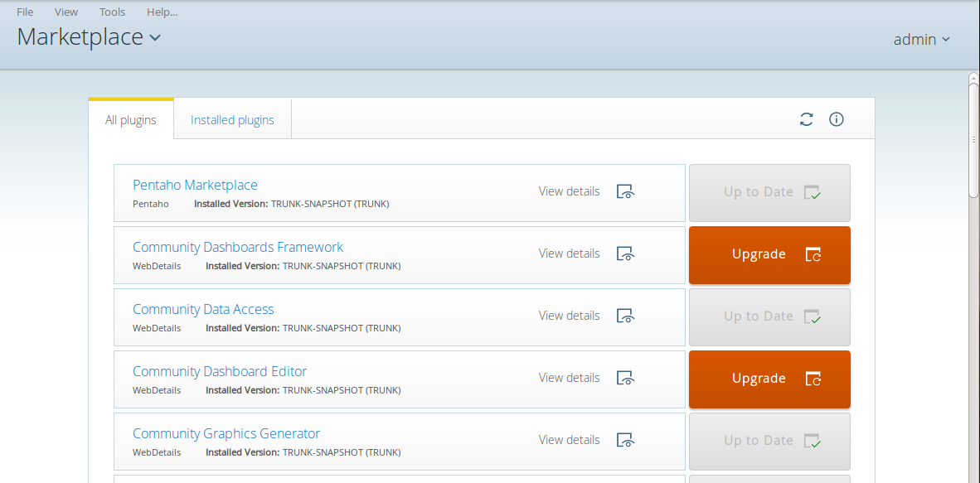Upgrade the Community Dashboards Framework plugin
980x483 pixels.
tap(769, 255)
